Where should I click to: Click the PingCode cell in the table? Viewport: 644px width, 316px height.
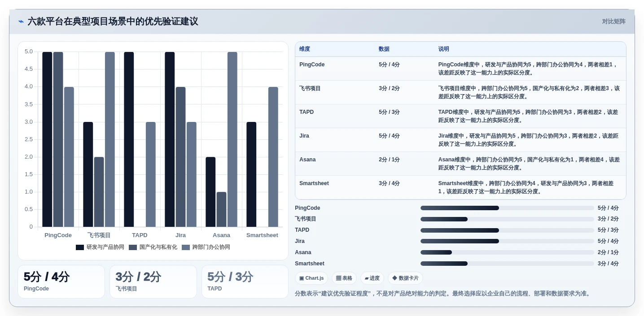coord(312,65)
